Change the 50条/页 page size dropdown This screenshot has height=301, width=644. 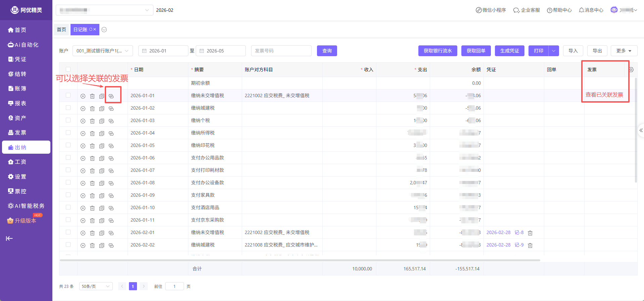[x=96, y=286]
